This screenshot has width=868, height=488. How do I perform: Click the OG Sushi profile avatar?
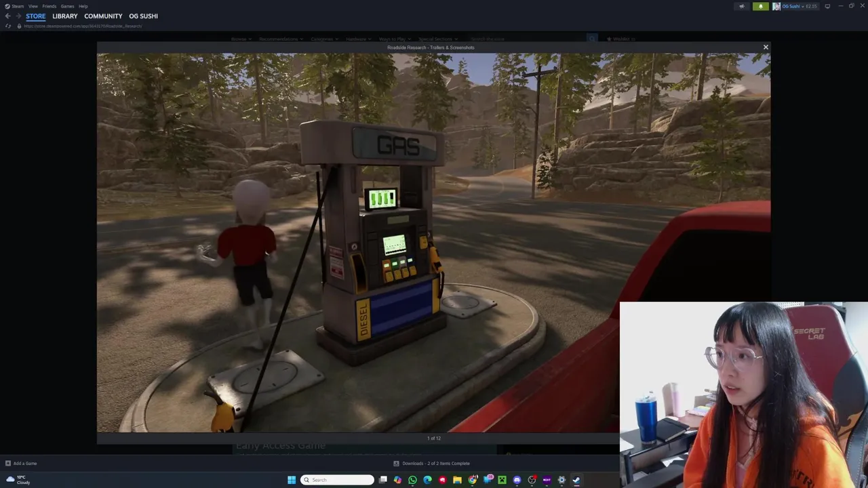click(x=776, y=6)
